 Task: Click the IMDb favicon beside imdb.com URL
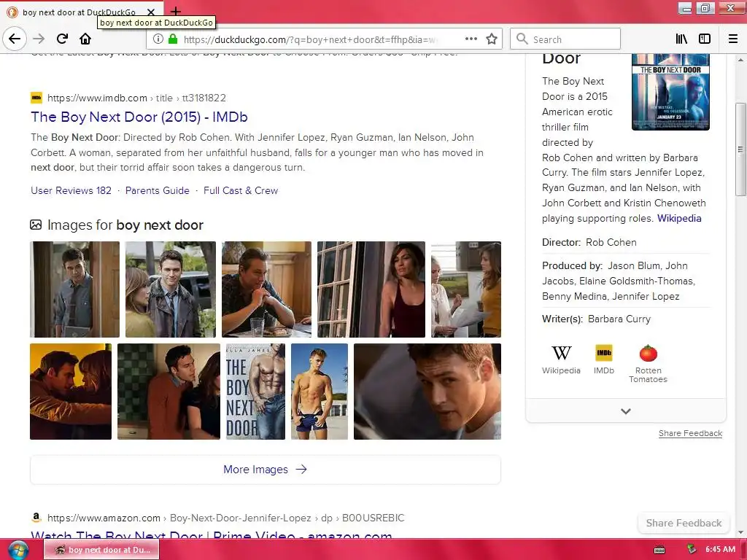pos(36,98)
